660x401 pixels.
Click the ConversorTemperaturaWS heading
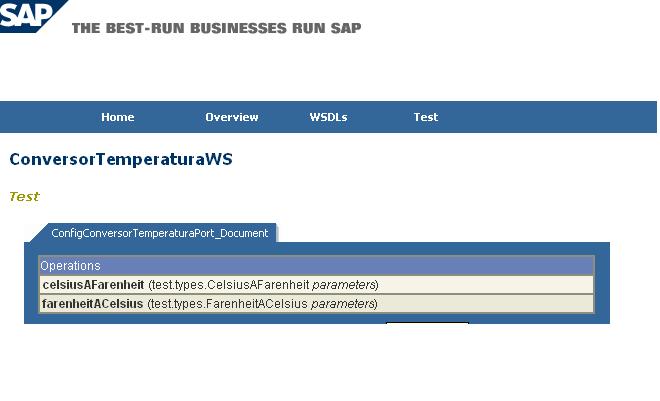pos(121,159)
